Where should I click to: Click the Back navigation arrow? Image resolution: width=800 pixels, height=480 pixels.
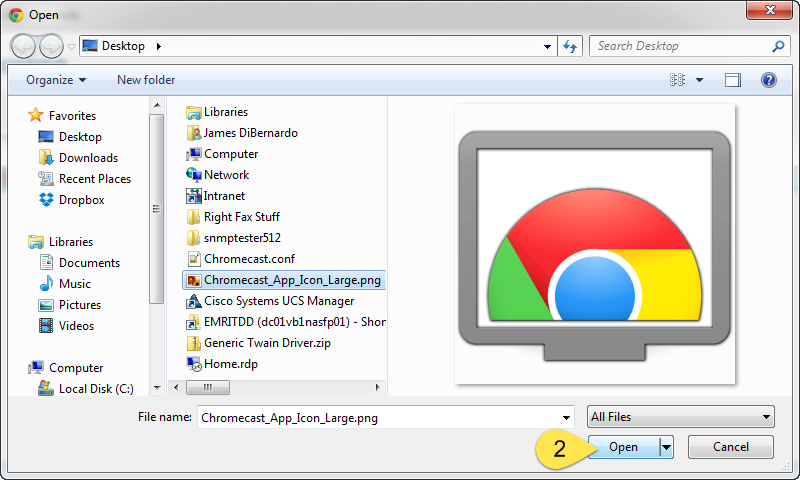click(x=23, y=47)
